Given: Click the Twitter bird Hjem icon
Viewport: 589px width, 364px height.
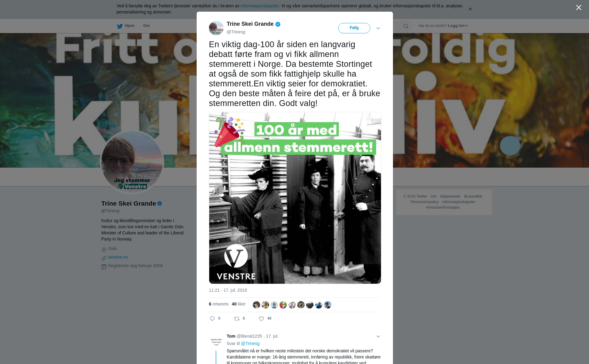Looking at the screenshot, I should coord(120,26).
